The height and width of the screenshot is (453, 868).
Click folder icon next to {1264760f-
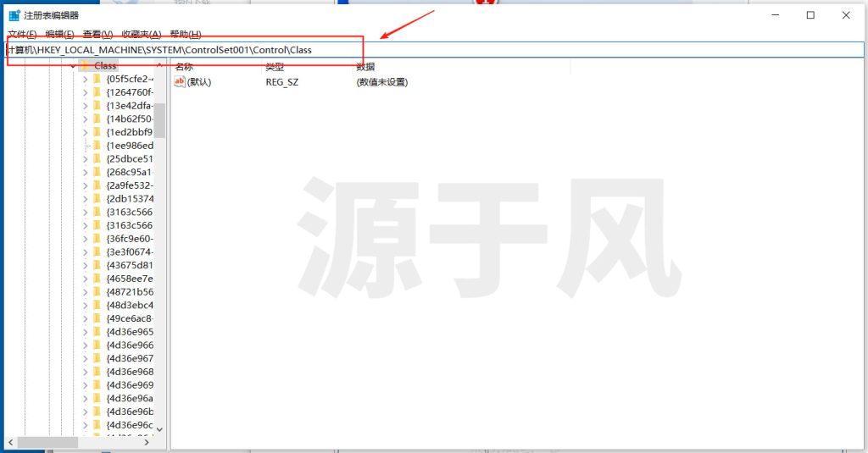tap(97, 92)
